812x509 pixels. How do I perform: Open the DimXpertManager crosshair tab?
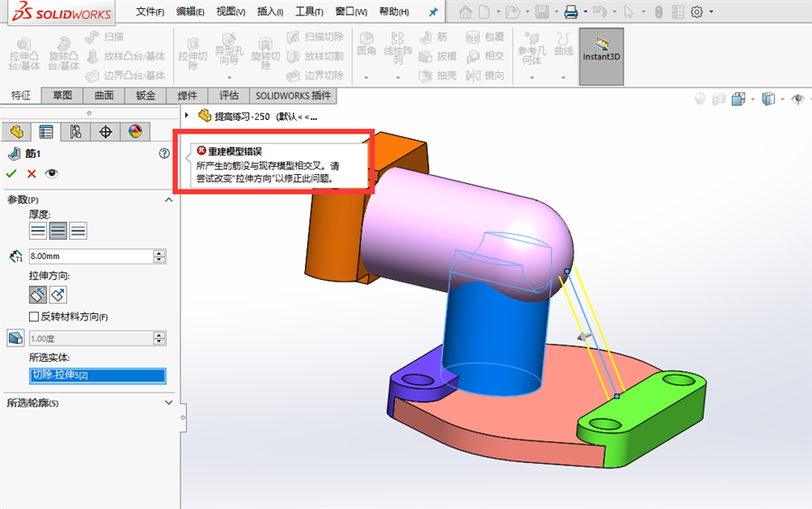tap(106, 132)
